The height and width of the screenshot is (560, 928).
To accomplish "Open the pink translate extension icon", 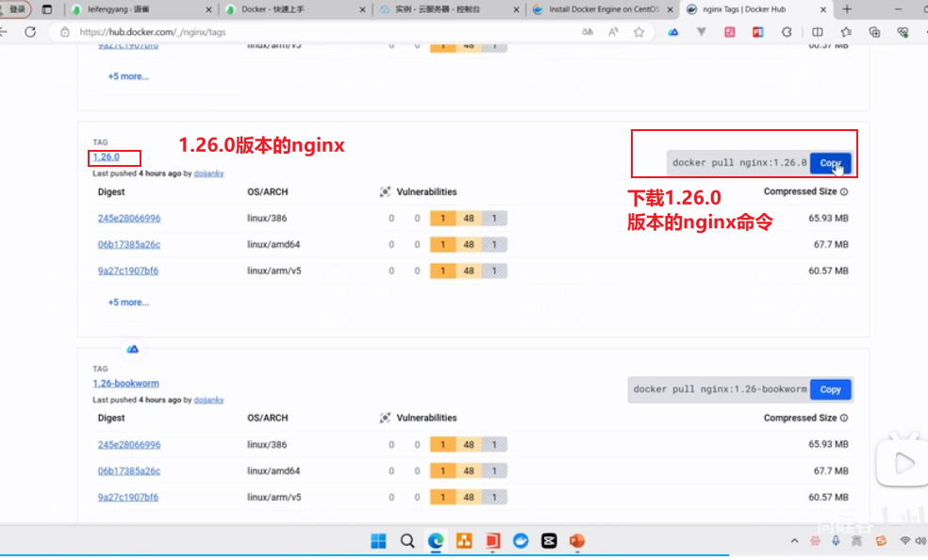I will point(730,32).
